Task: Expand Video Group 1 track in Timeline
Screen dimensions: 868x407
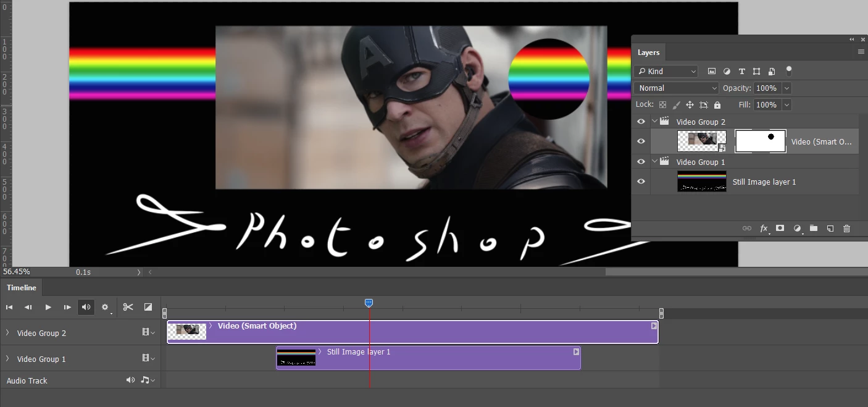Action: pyautogui.click(x=7, y=359)
